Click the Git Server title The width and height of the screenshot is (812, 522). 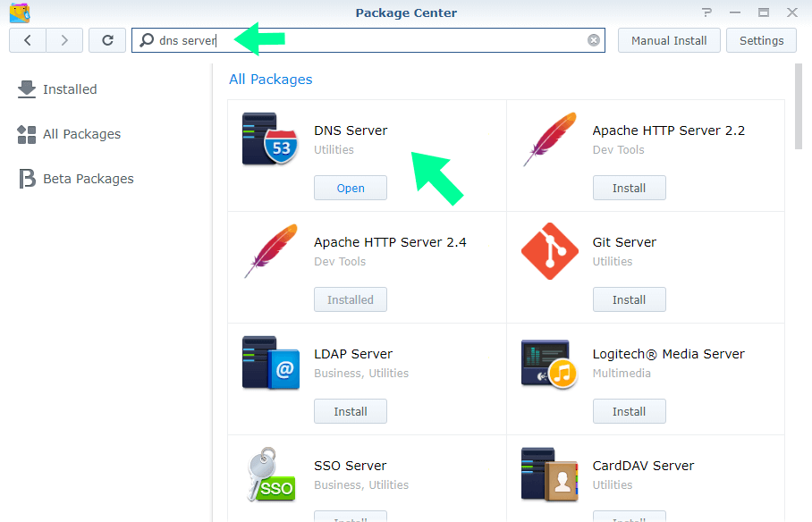[x=624, y=242]
